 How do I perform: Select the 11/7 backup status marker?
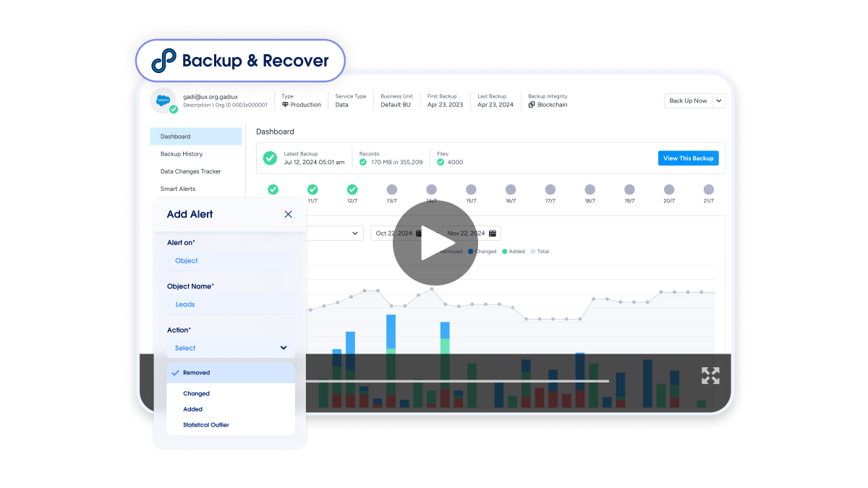tap(312, 189)
